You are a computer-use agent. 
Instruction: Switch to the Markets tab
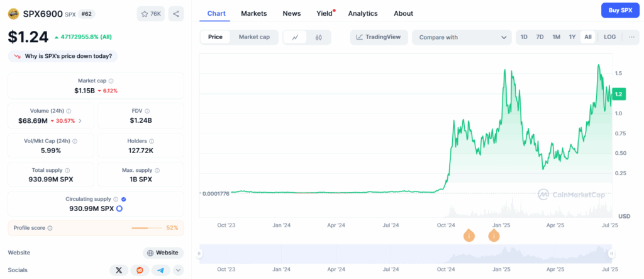click(254, 13)
